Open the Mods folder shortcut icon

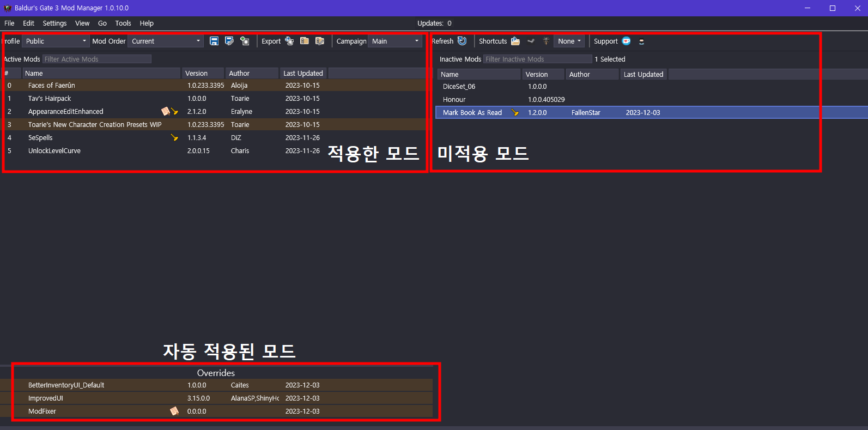tap(515, 41)
